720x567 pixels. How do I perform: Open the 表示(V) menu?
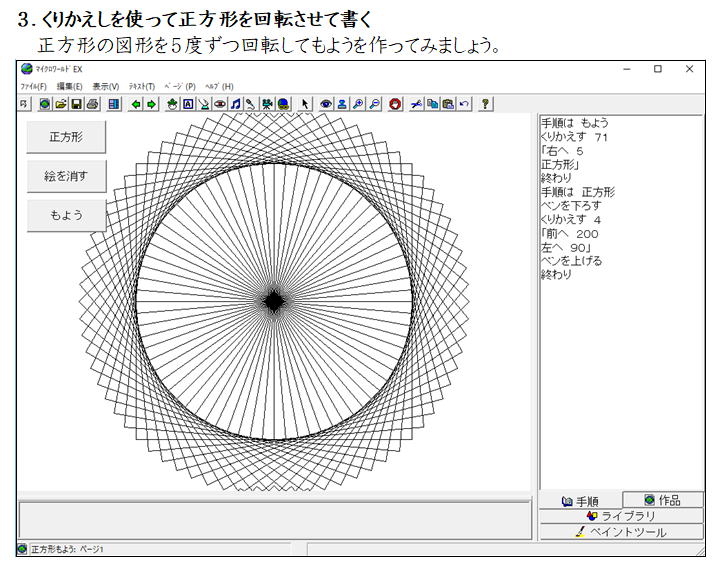pos(106,86)
